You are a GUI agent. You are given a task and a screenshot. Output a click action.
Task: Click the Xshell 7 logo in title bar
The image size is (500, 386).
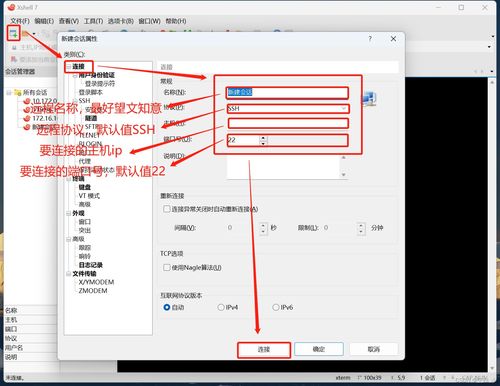(12, 7)
